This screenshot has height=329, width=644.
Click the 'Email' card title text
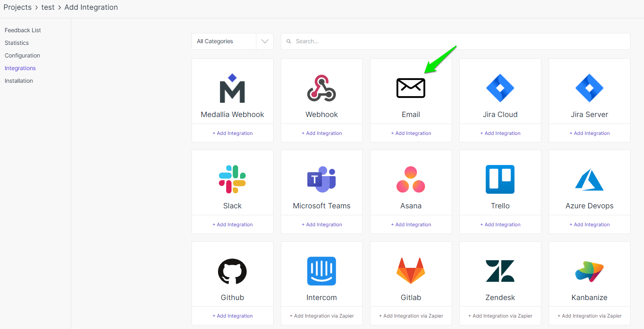click(411, 115)
